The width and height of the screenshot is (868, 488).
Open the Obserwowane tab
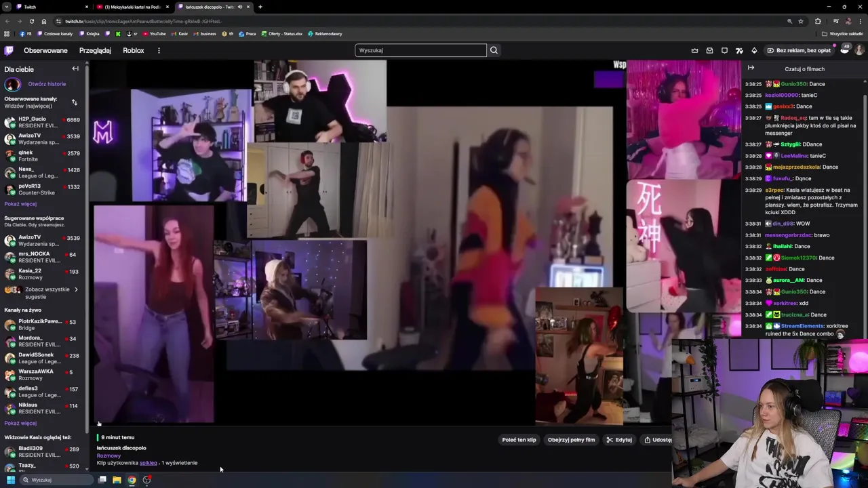[45, 50]
